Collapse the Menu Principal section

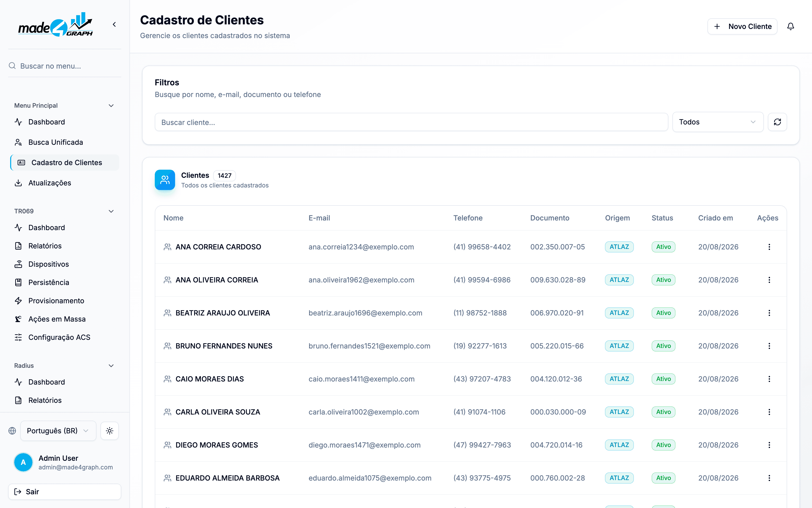point(111,105)
